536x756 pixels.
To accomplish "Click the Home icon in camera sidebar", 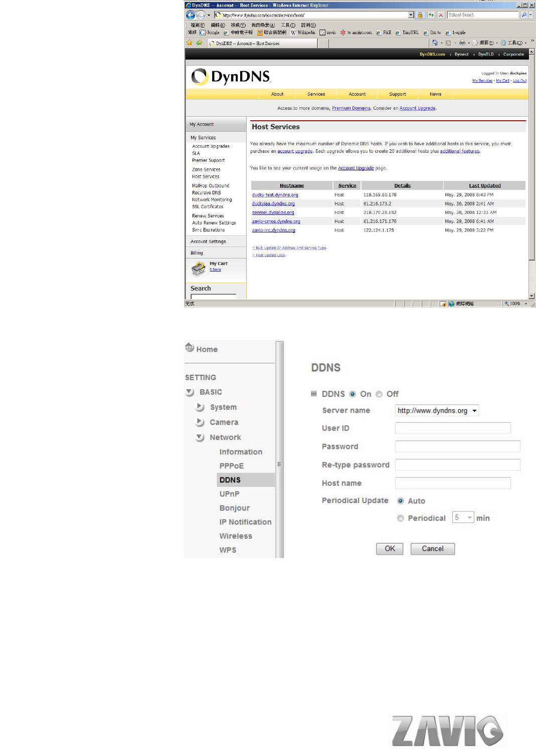I will click(190, 347).
